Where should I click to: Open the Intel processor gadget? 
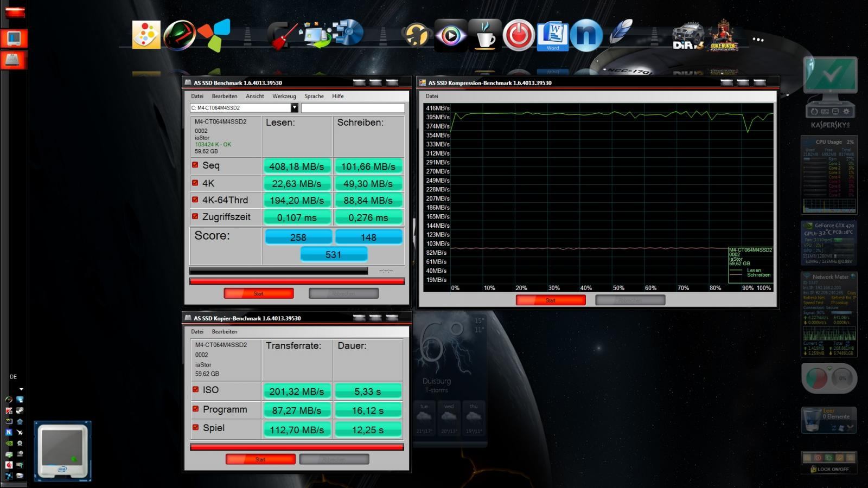coord(62,451)
